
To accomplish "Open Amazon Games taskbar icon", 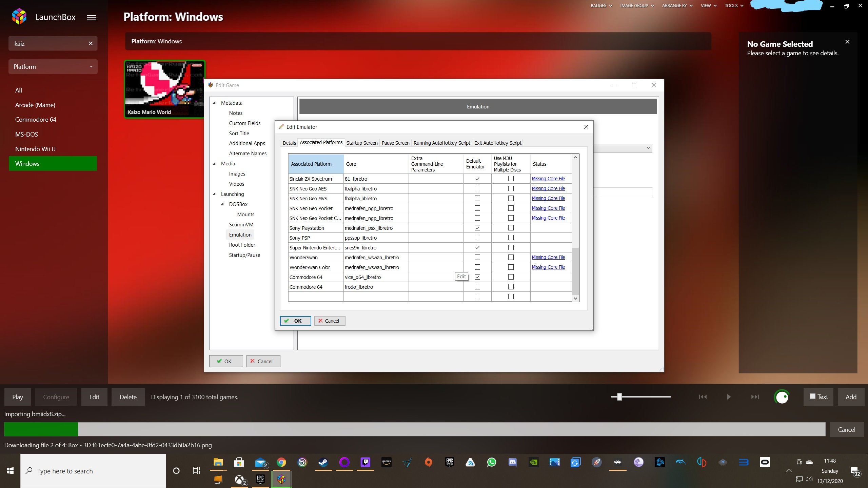I will [386, 462].
